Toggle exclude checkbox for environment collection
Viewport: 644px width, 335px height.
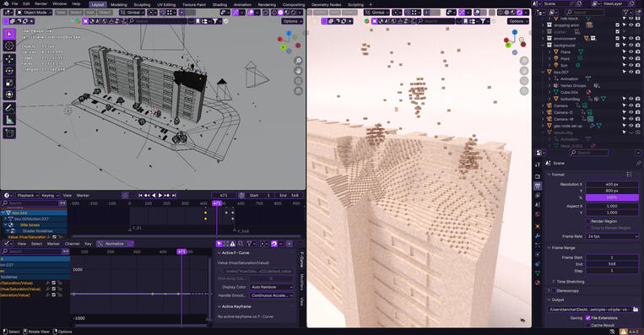point(617,38)
